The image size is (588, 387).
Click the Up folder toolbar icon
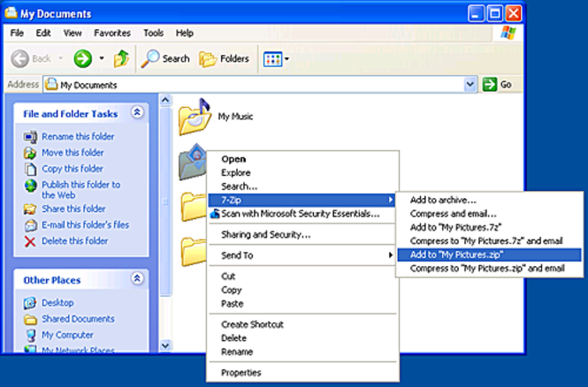tap(121, 59)
